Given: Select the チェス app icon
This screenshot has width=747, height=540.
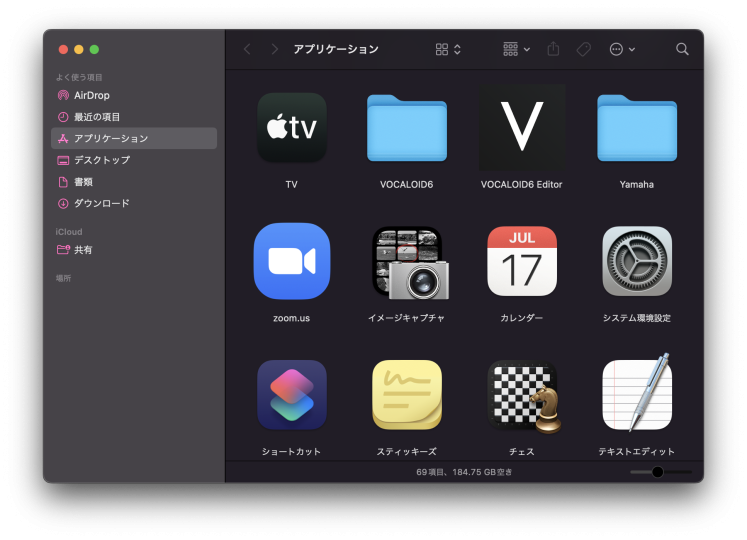Looking at the screenshot, I should click(x=524, y=397).
